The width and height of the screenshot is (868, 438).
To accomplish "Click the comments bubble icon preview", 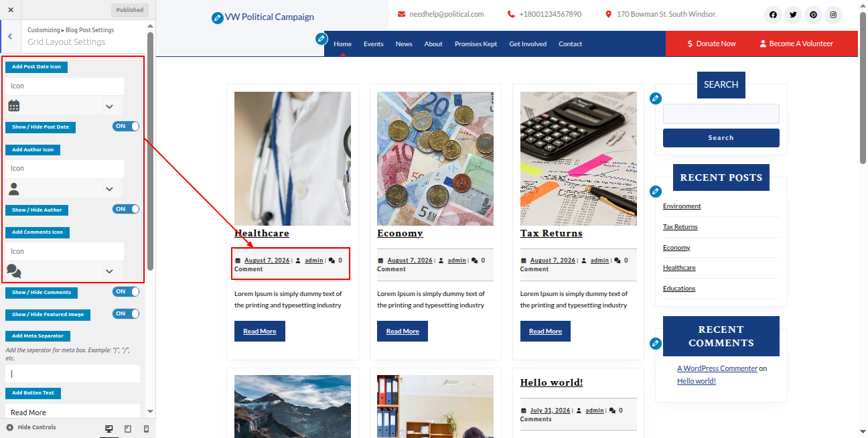I will click(x=14, y=271).
